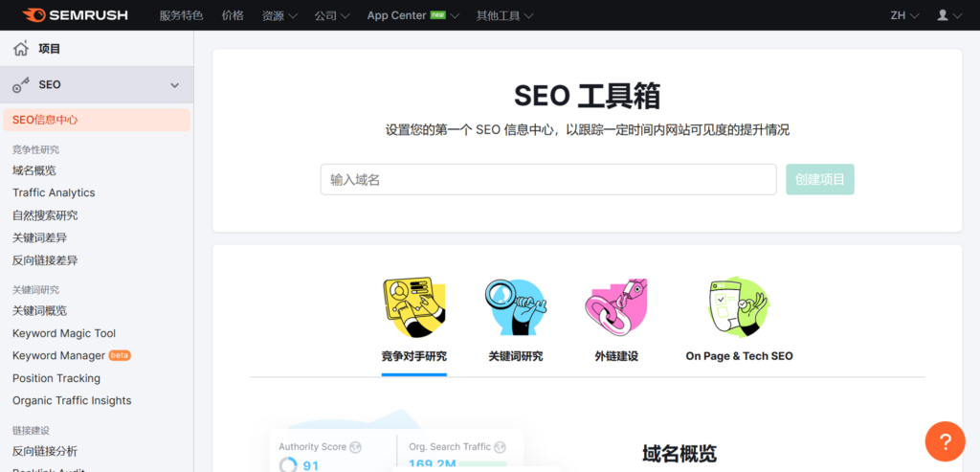Click the globe icon beside Authority Score
The height and width of the screenshot is (472, 980).
click(356, 447)
